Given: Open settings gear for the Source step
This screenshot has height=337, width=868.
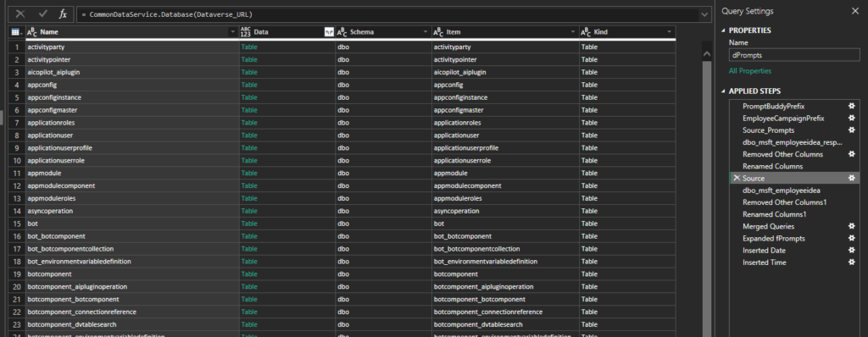Looking at the screenshot, I should click(x=852, y=178).
